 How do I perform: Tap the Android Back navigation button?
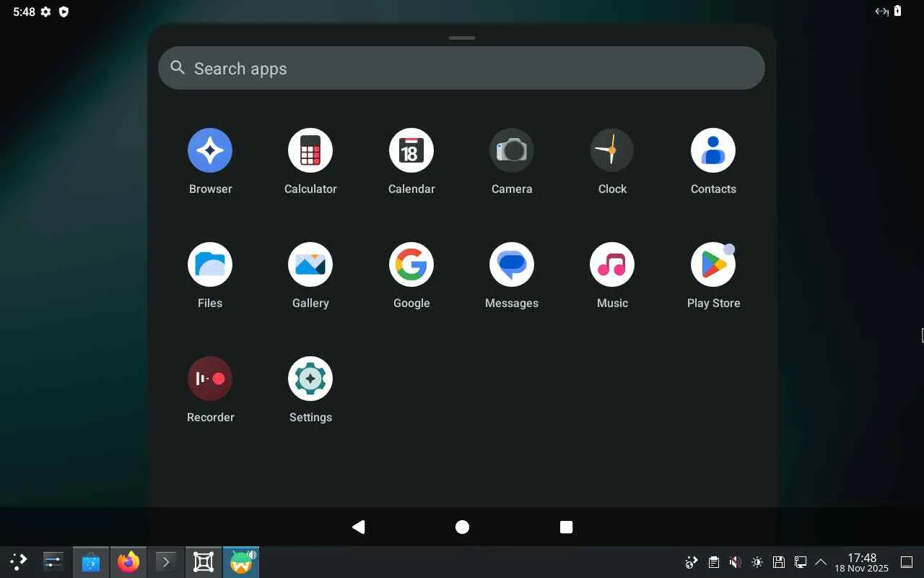(358, 527)
